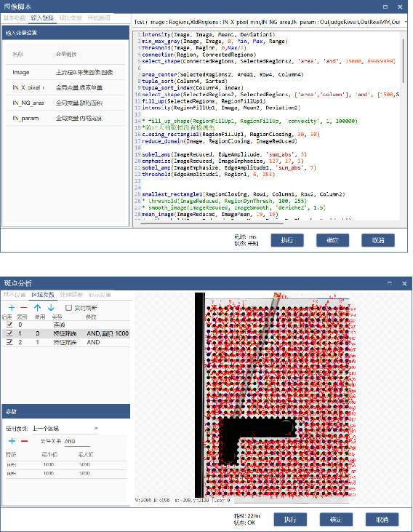
Task: Open the 其他选项 tab
Action: 99,18
